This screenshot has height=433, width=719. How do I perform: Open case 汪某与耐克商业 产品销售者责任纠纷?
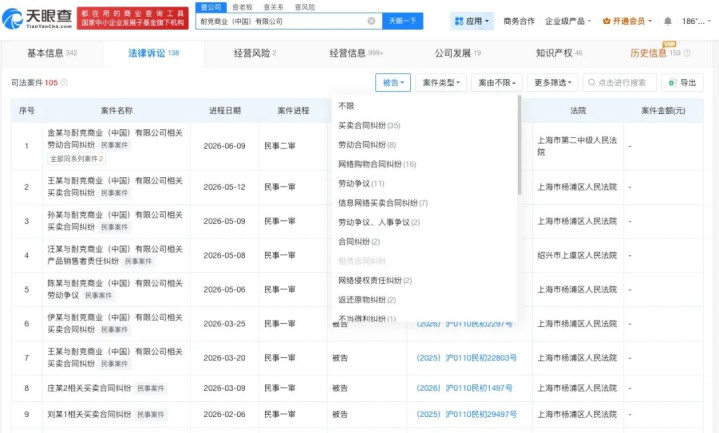tap(115, 255)
